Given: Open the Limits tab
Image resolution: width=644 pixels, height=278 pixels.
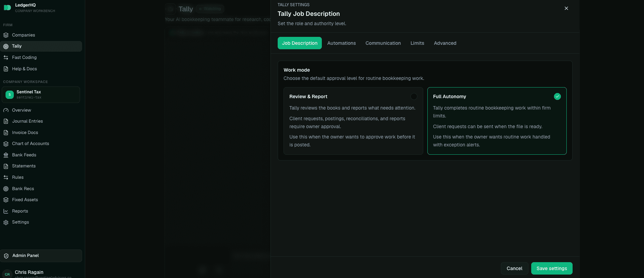Looking at the screenshot, I should [x=417, y=43].
